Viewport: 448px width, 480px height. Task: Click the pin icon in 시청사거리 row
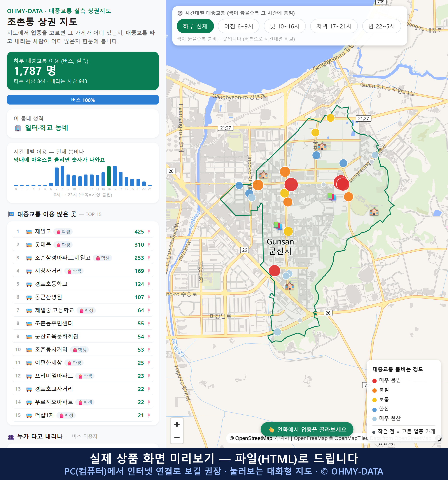tap(149, 271)
